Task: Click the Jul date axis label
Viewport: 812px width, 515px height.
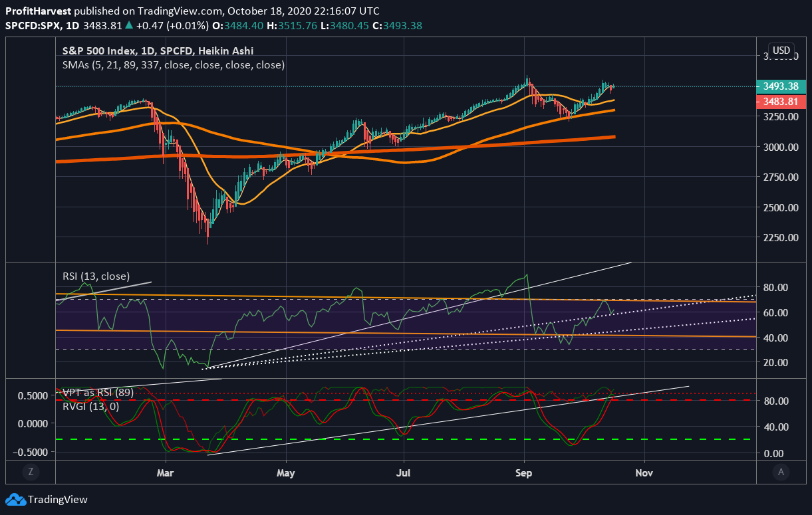Action: tap(404, 472)
